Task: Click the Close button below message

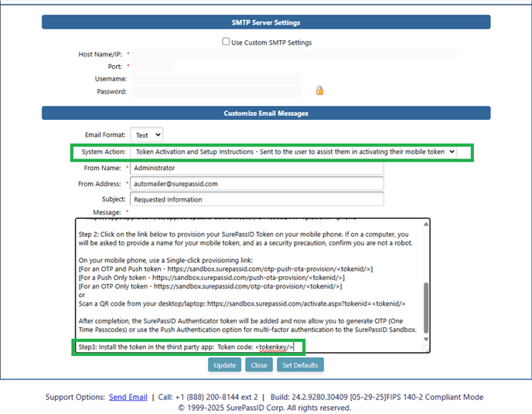Action: coord(259,365)
